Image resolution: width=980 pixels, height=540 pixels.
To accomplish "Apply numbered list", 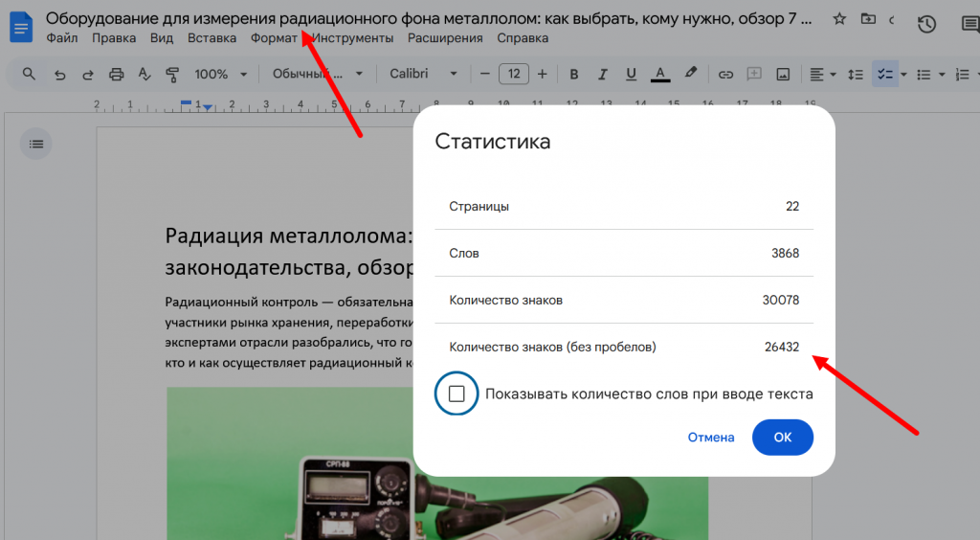I will pyautogui.click(x=962, y=75).
